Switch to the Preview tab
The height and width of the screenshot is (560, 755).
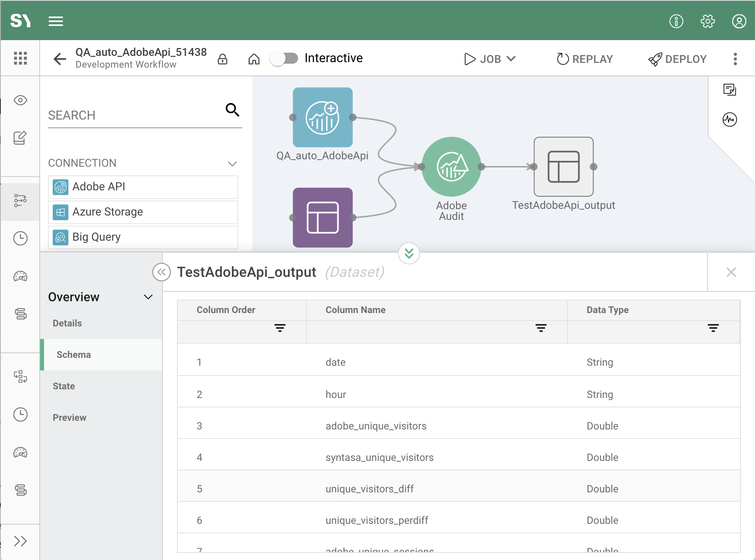coord(70,418)
